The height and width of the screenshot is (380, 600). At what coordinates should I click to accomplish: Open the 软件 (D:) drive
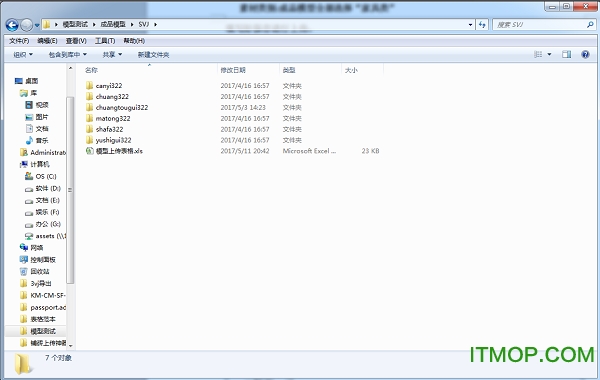point(48,188)
